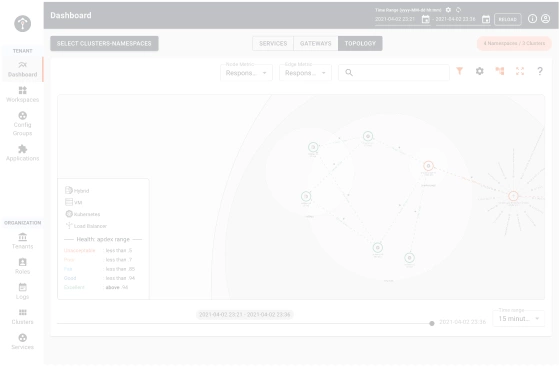Click the end time 2021-04-02 23:36 field
Viewport: 559px width, 368px height.
tap(456, 19)
